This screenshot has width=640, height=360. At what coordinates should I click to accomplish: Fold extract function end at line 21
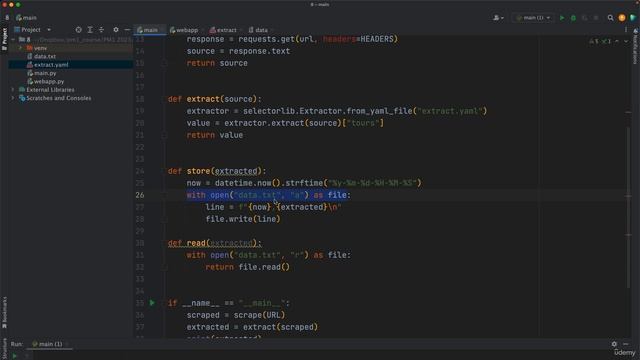tap(164, 135)
